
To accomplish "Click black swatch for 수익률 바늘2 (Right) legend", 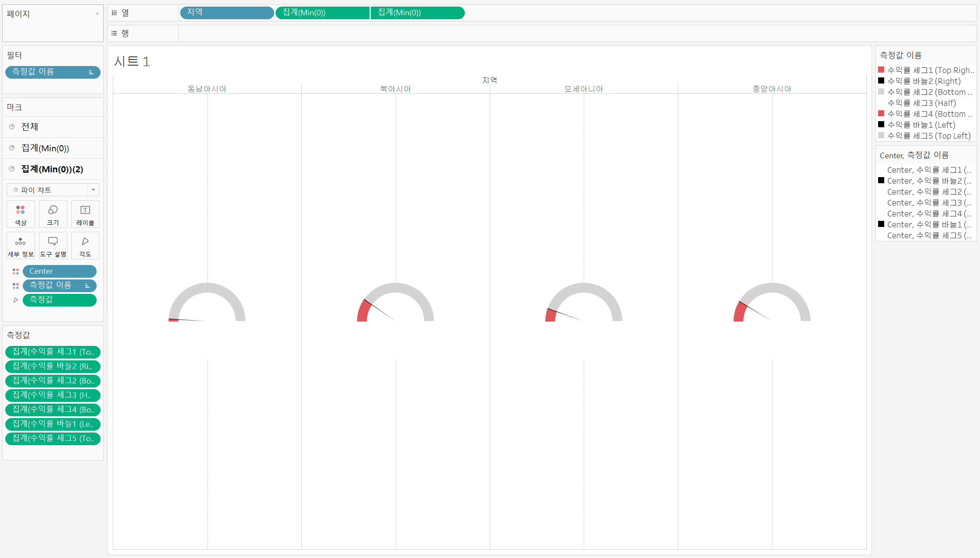I will click(881, 81).
